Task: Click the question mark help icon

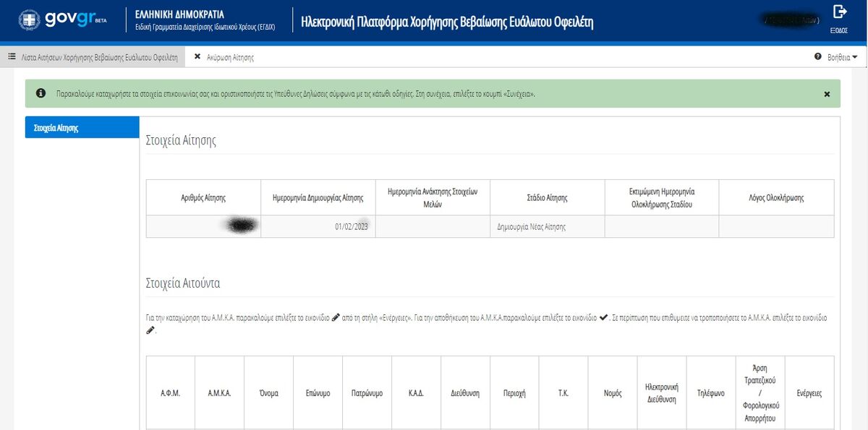Action: point(818,56)
